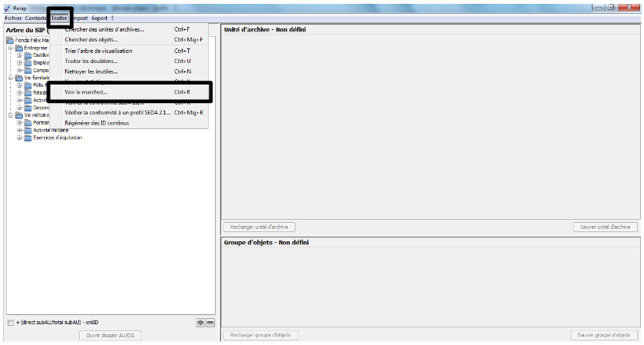This screenshot has height=345, width=644.
Task: Click the collapse-all minus icon under tree
Action: pyautogui.click(x=210, y=323)
